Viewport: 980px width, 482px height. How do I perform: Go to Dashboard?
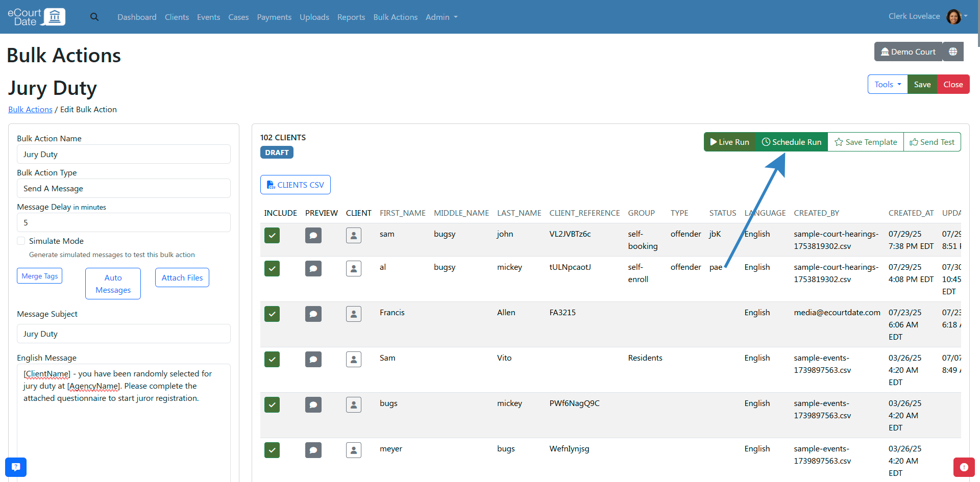tap(137, 17)
